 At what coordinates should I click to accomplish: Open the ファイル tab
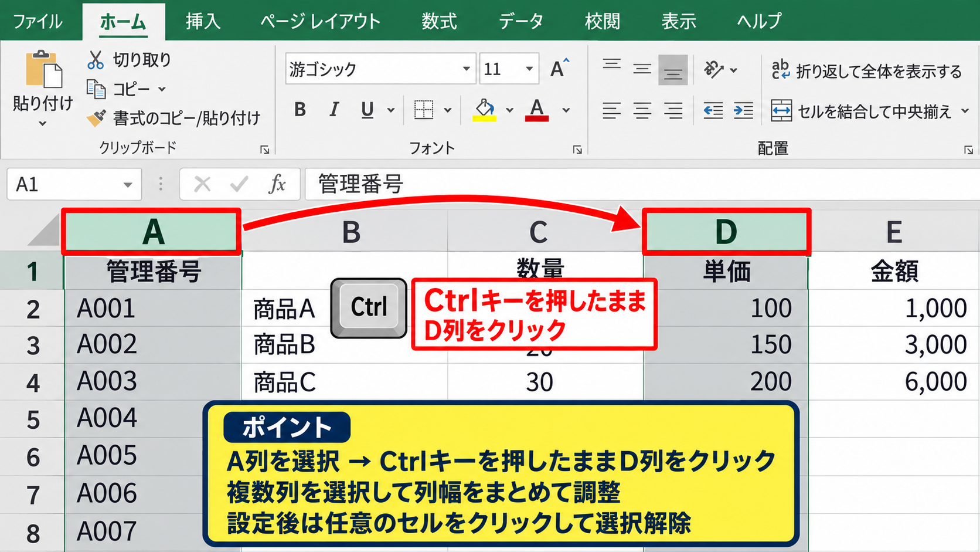coord(38,22)
